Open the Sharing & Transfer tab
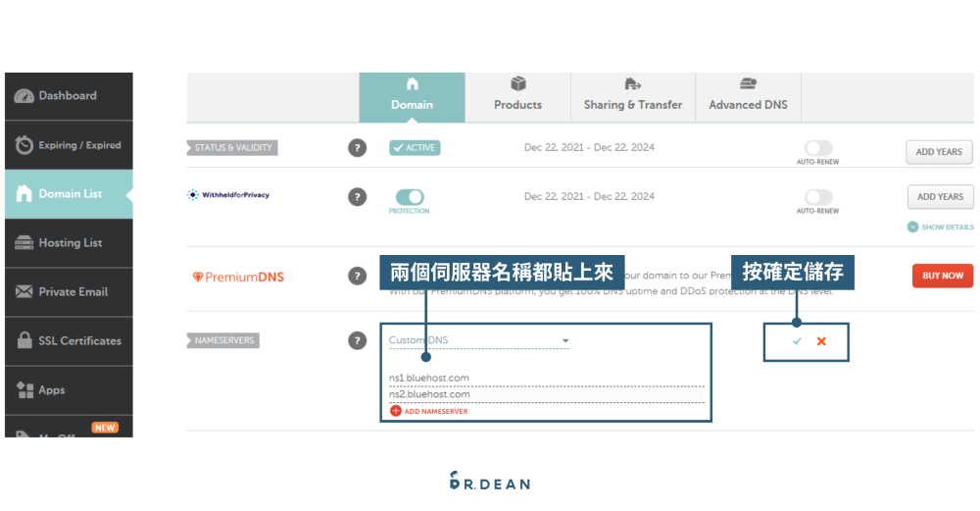Image resolution: width=980 pixels, height=511 pixels. click(x=633, y=97)
